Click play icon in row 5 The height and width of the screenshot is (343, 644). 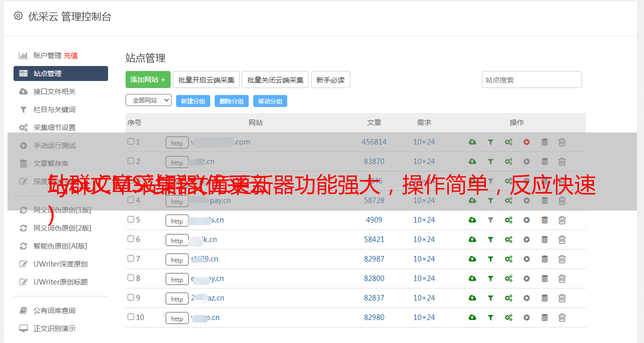[x=526, y=220]
